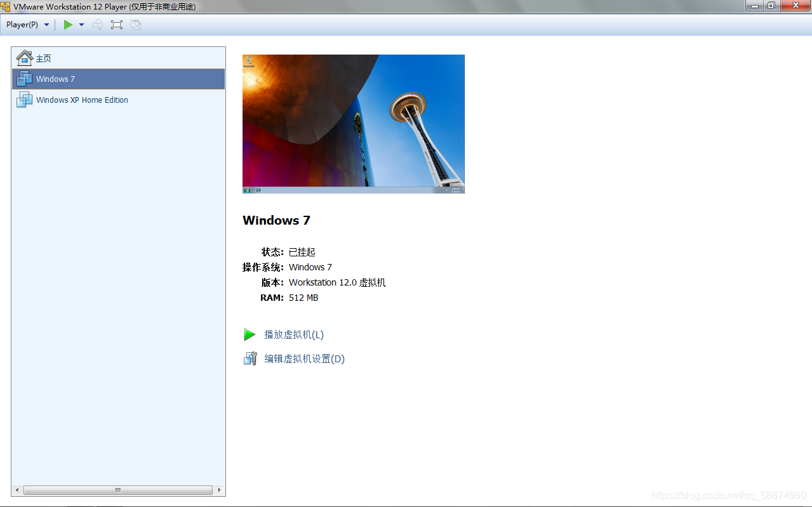Select the Windows 7 virtual machine
This screenshot has width=812, height=507.
pyautogui.click(x=118, y=79)
